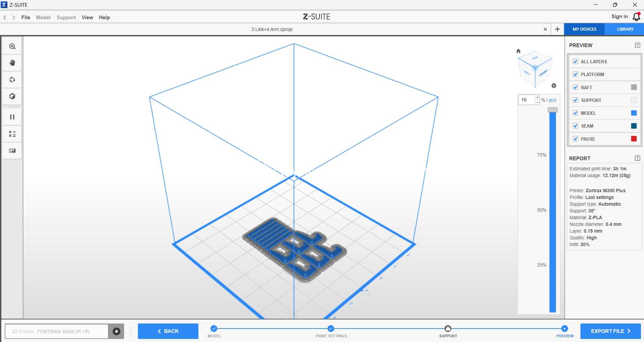This screenshot has height=342, width=644.
Task: Click the printer lock icon
Action: 116,331
